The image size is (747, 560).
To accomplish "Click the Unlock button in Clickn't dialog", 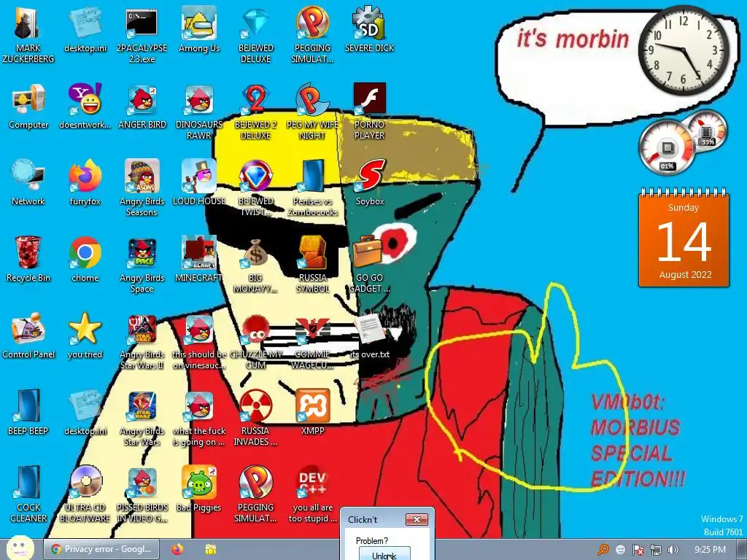I will pyautogui.click(x=384, y=554).
